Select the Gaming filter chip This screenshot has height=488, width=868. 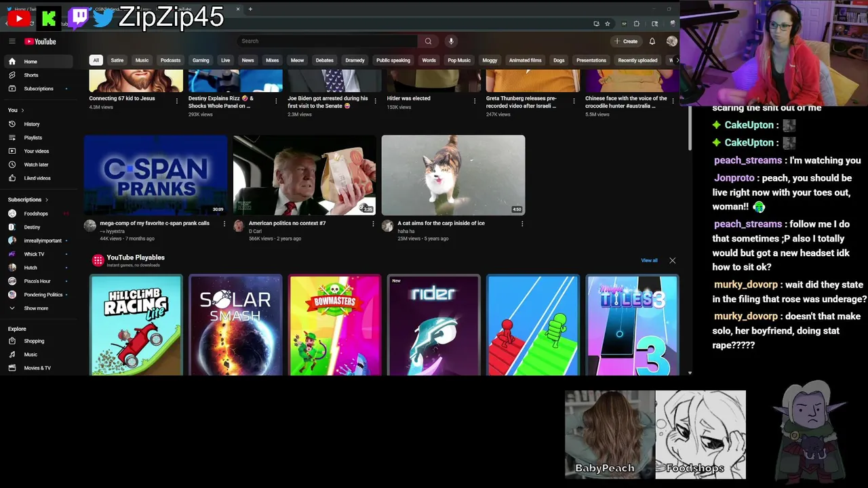(x=201, y=60)
